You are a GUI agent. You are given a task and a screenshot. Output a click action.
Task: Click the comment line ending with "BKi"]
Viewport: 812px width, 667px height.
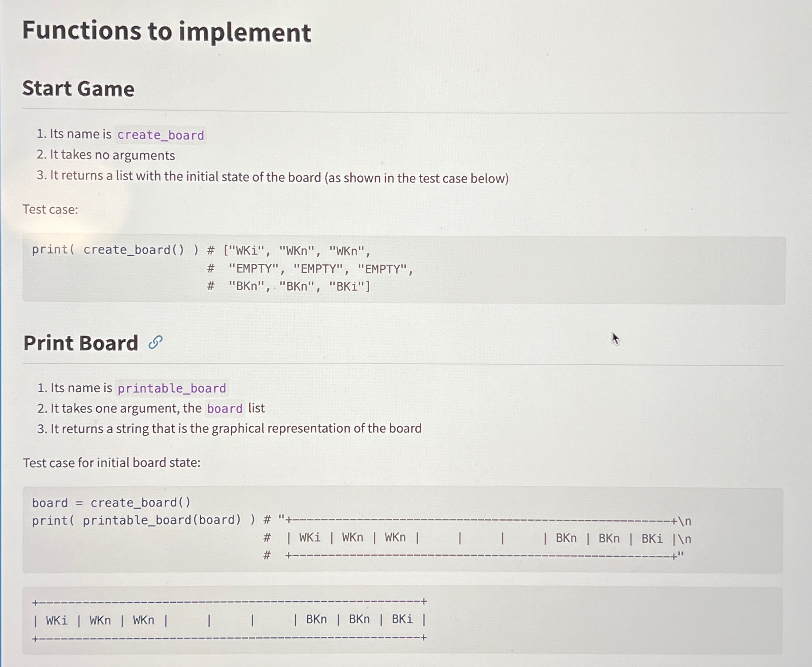[x=289, y=287]
